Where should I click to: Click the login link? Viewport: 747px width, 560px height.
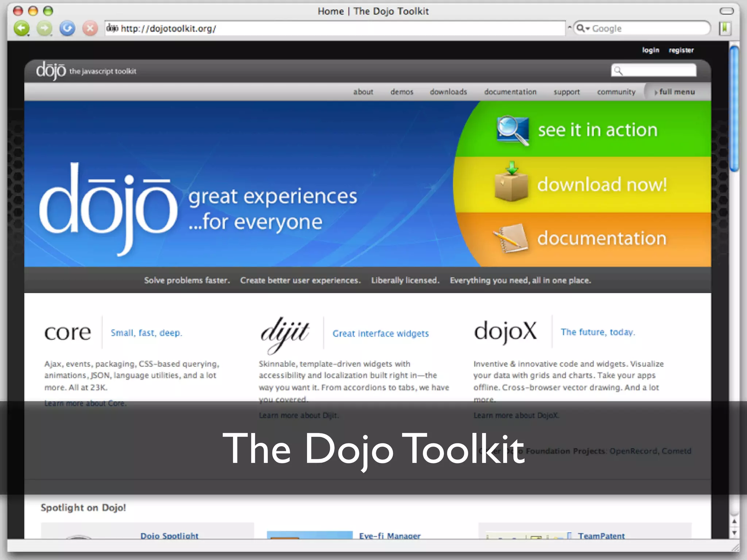(x=651, y=50)
